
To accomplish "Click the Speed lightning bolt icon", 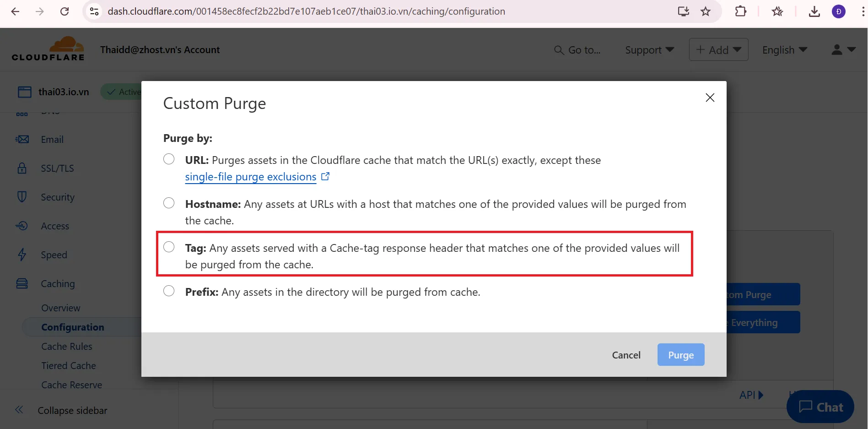I will click(22, 255).
